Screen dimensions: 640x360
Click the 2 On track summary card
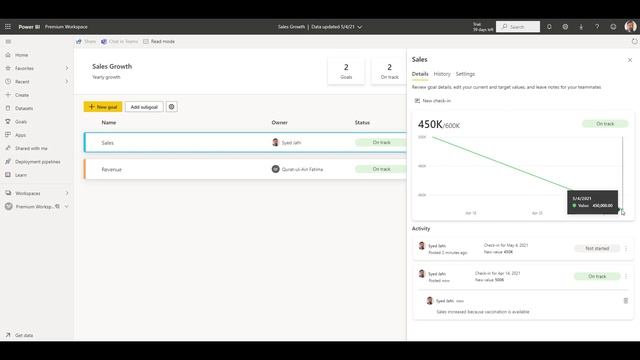coord(389,71)
